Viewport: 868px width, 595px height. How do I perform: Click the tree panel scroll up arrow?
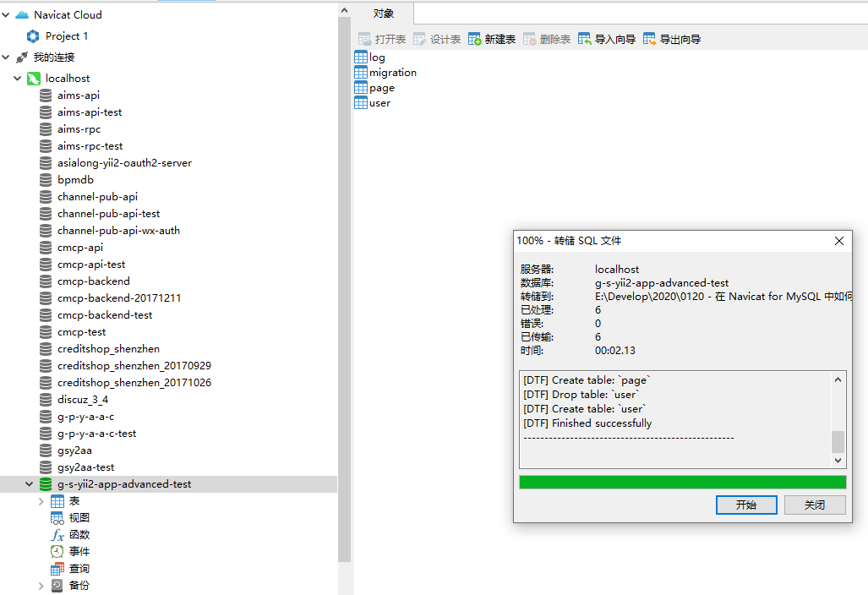pos(344,10)
